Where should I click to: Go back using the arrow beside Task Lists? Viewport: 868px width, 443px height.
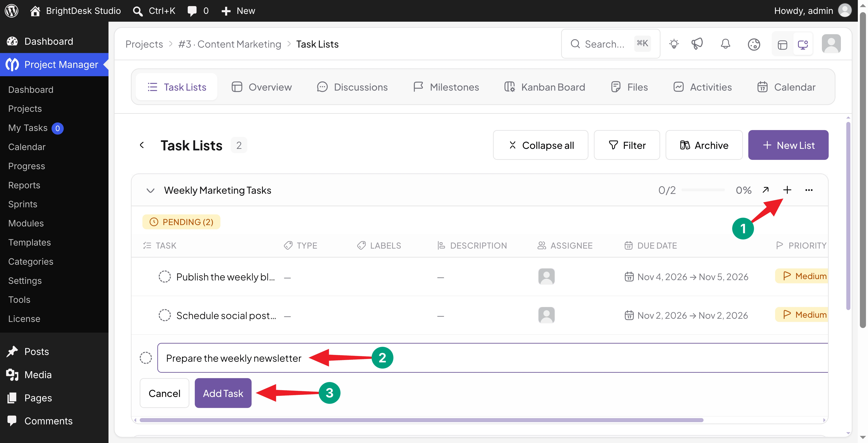[142, 145]
